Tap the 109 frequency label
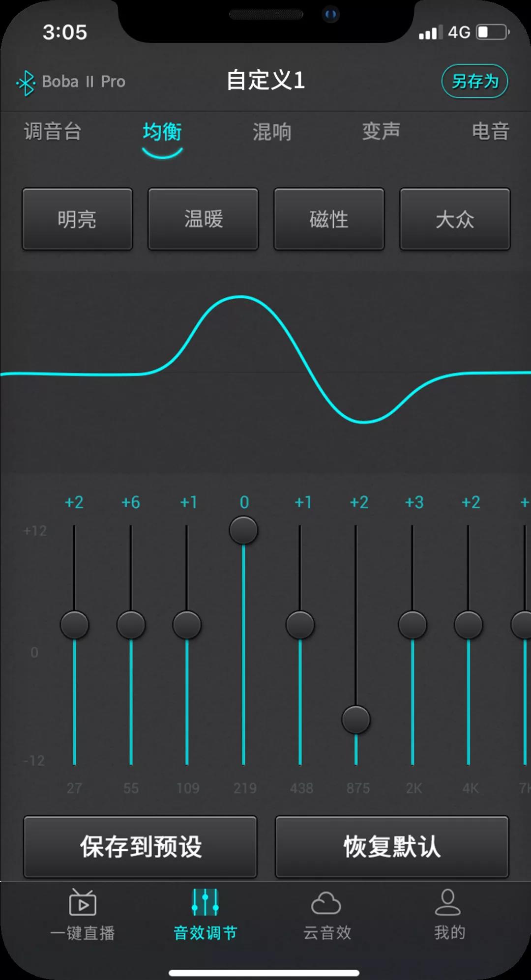The width and height of the screenshot is (531, 980). [x=188, y=788]
